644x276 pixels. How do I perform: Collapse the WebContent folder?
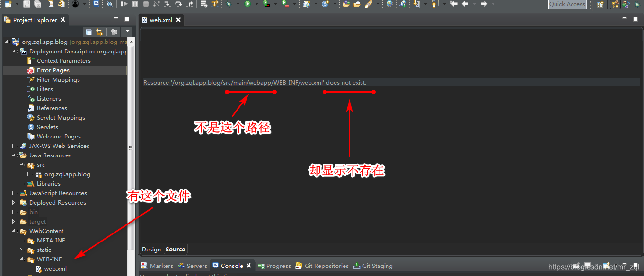14,231
